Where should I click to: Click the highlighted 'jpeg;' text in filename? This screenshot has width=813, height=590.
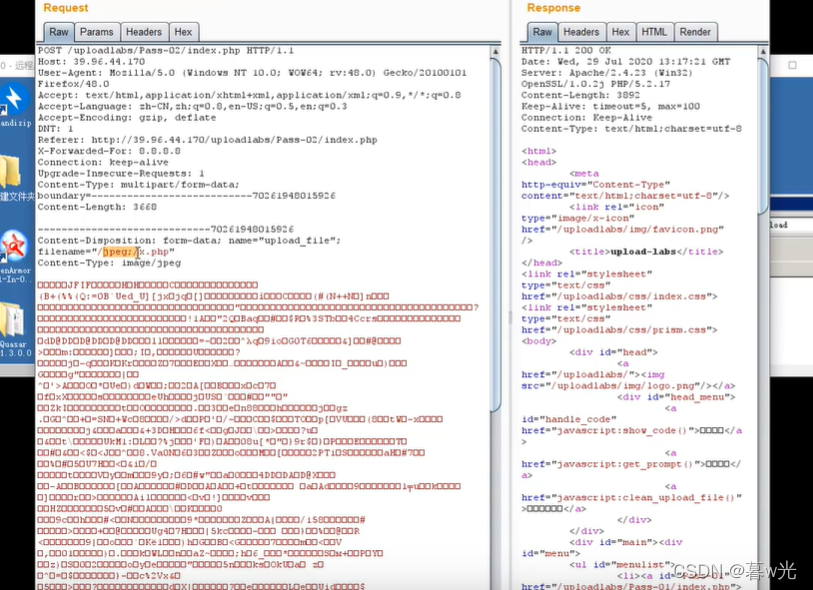119,252
